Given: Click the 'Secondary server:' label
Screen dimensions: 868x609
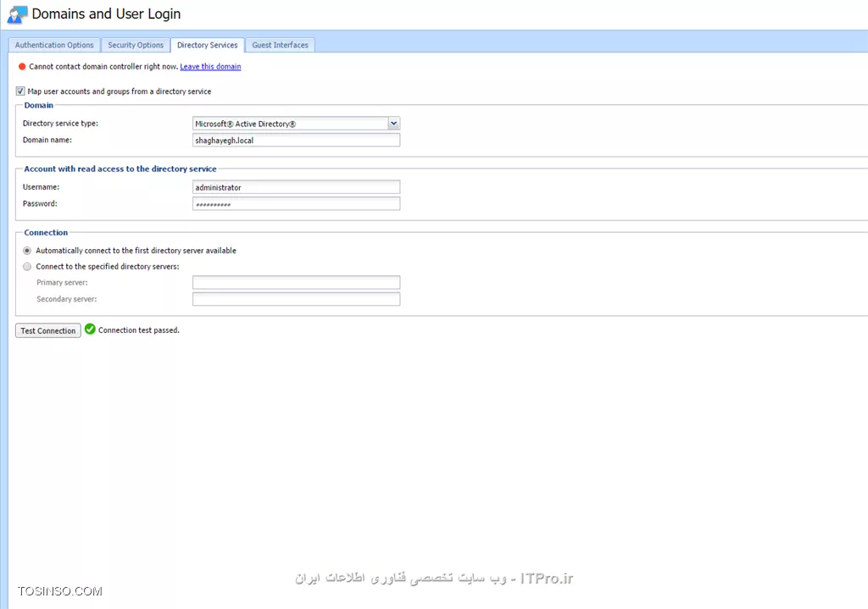Looking at the screenshot, I should point(66,299).
